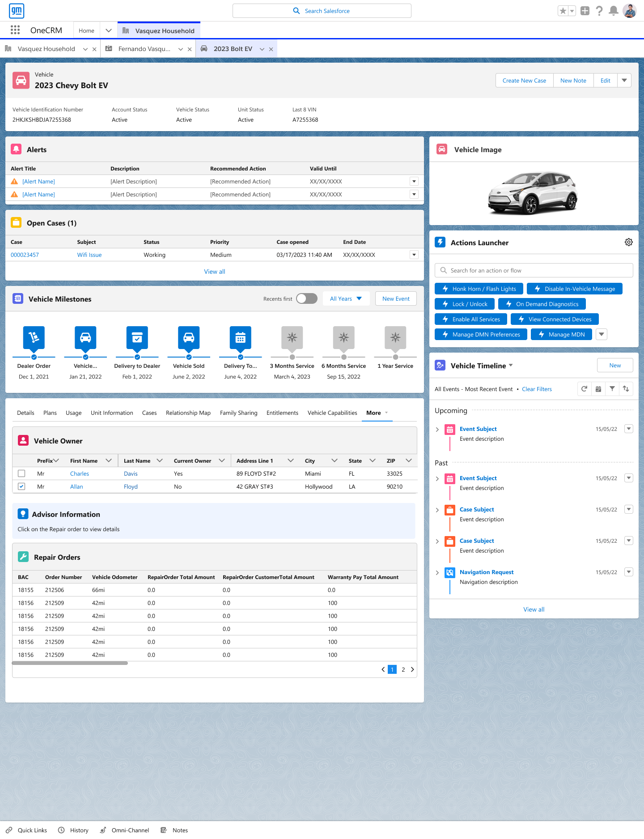This screenshot has width=644, height=839.
Task: Open the notifications bell icon
Action: pos(614,11)
